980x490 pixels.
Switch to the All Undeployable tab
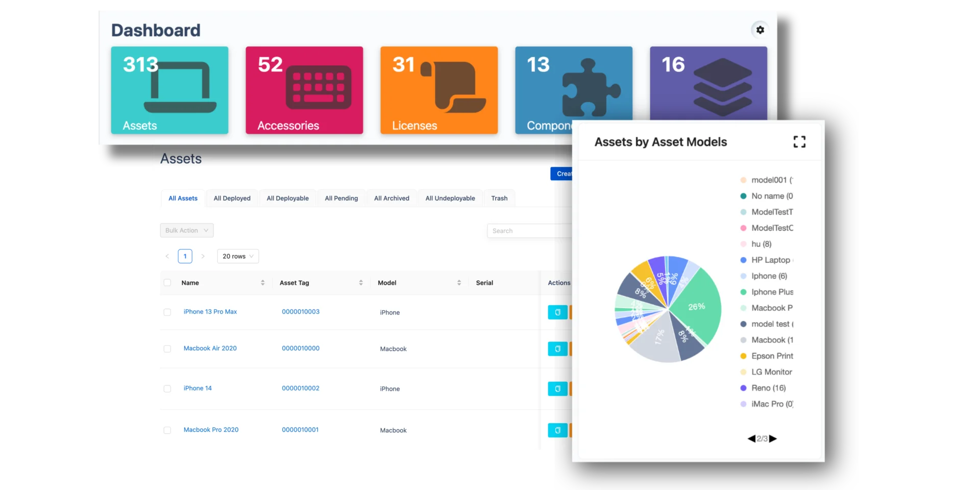pyautogui.click(x=450, y=198)
